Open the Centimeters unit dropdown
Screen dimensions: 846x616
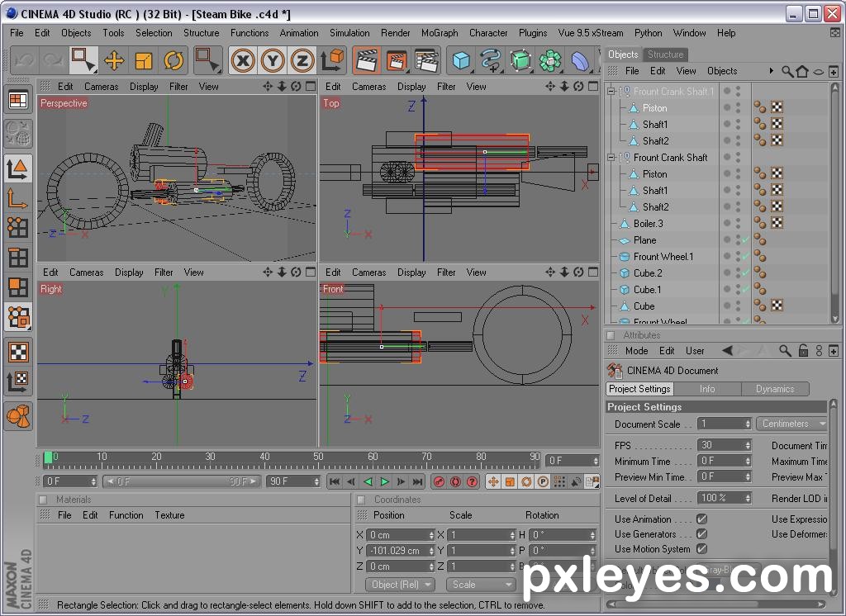pyautogui.click(x=791, y=424)
